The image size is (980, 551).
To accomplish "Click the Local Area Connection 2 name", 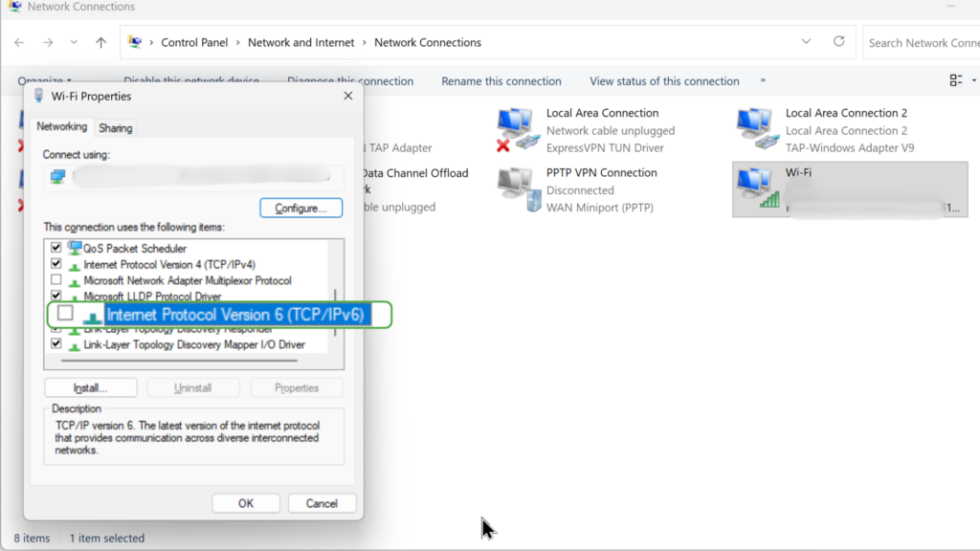I will tap(846, 113).
